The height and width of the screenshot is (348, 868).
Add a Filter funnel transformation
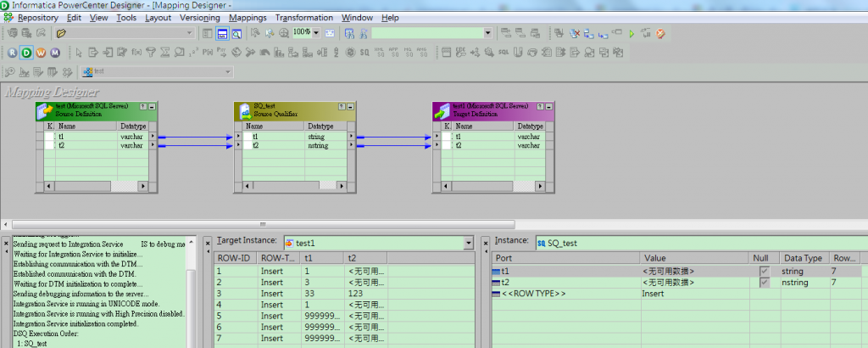pyautogui.click(x=151, y=53)
